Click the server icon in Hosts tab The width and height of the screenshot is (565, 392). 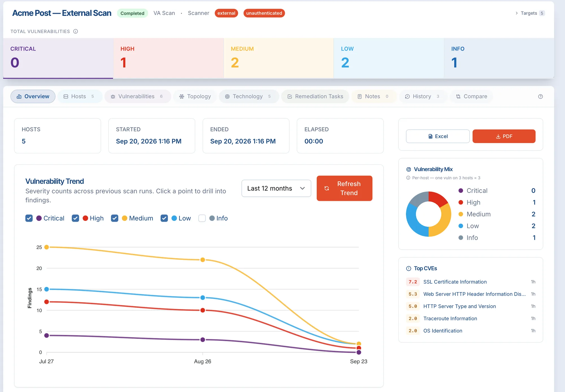pos(66,97)
